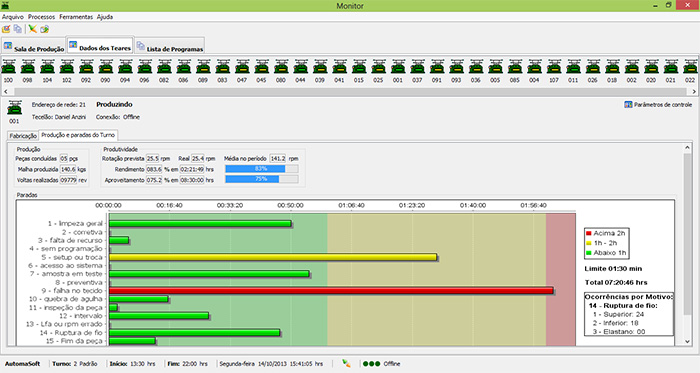Screen dimensions: 700x373
Task: Click the yellow 1h - 2h legend swatch
Action: click(x=588, y=243)
